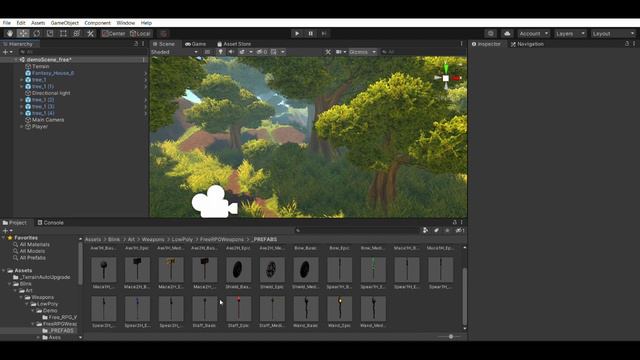This screenshot has width=640, height=360.
Task: Toggle scene effects (skybox) button
Action: tap(242, 52)
